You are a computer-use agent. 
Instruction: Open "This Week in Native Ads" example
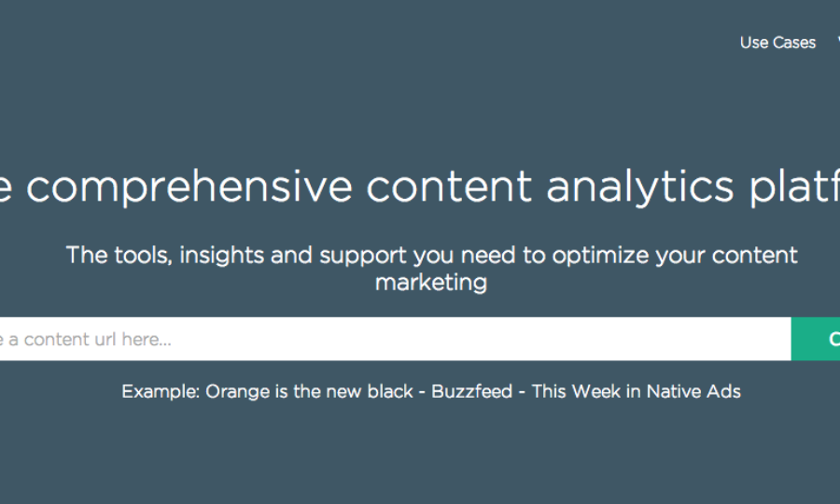click(x=636, y=392)
